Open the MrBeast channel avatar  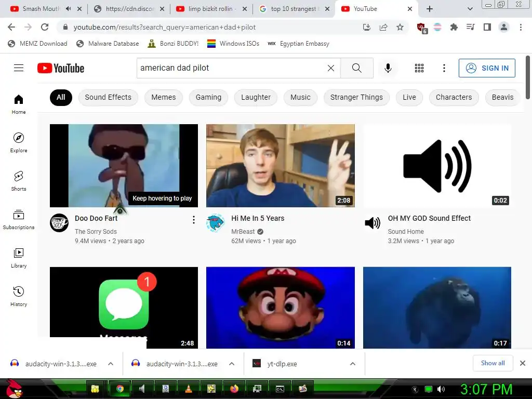pyautogui.click(x=216, y=223)
